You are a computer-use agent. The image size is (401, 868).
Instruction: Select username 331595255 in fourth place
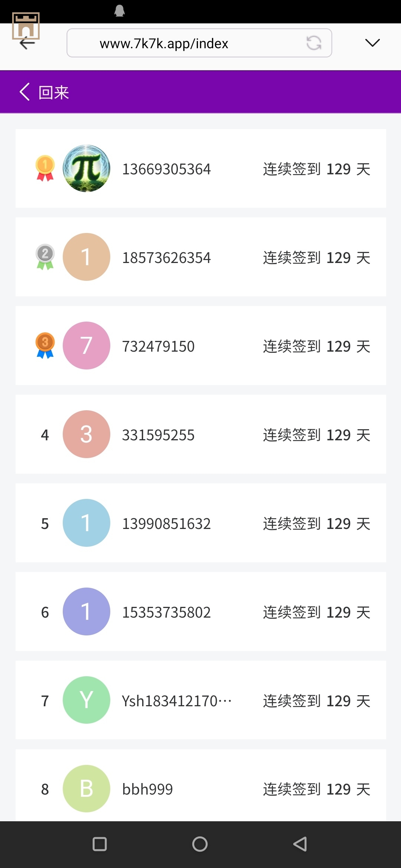point(158,435)
